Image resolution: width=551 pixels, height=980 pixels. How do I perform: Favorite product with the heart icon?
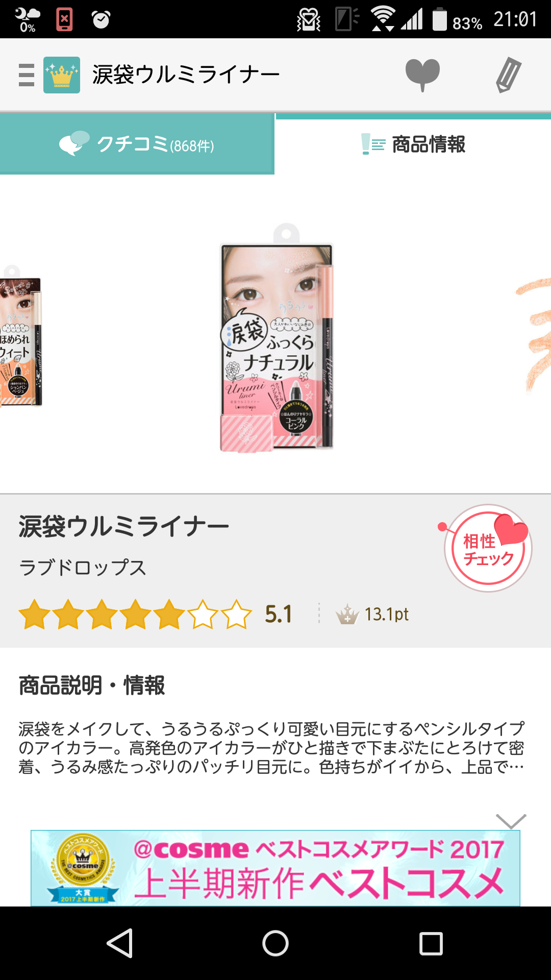coord(422,75)
